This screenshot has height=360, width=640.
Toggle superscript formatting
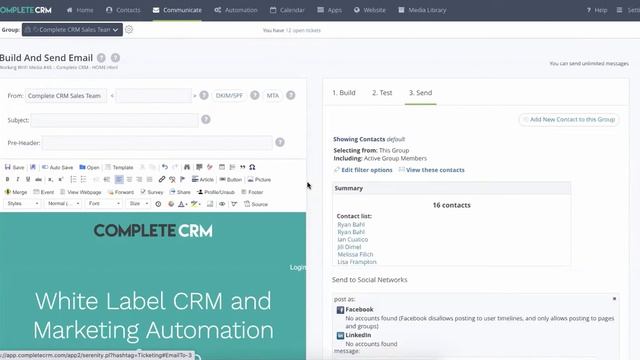(x=60, y=180)
